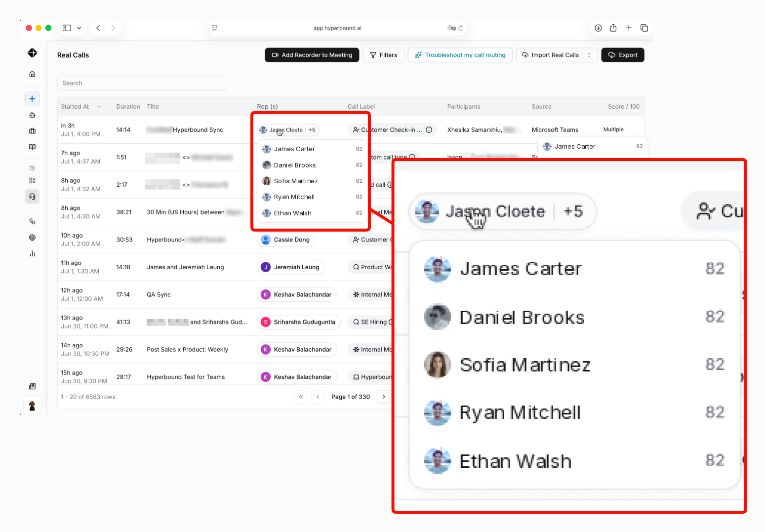Click the Xhesika Samarxhiu participant cell
This screenshot has width=765, height=532.
pyautogui.click(x=475, y=130)
